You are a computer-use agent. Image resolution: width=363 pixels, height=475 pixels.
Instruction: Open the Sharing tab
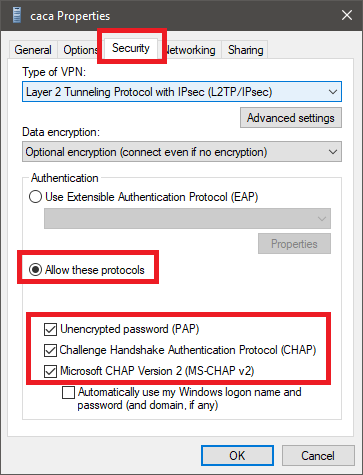click(x=245, y=50)
